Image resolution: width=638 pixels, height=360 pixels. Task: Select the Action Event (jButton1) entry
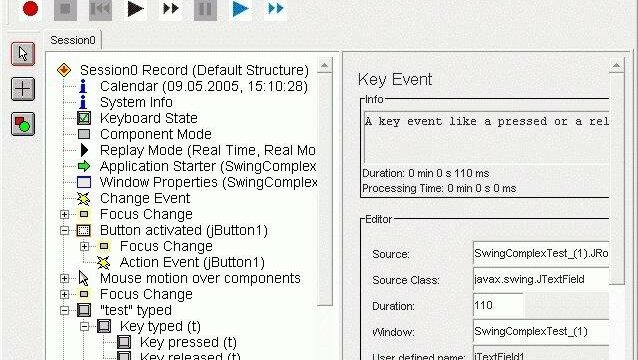click(192, 262)
